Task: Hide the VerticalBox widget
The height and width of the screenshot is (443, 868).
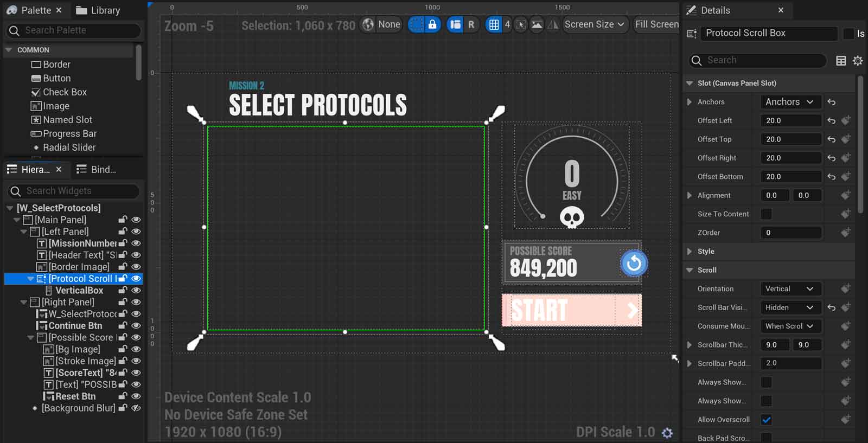Action: [x=136, y=291]
